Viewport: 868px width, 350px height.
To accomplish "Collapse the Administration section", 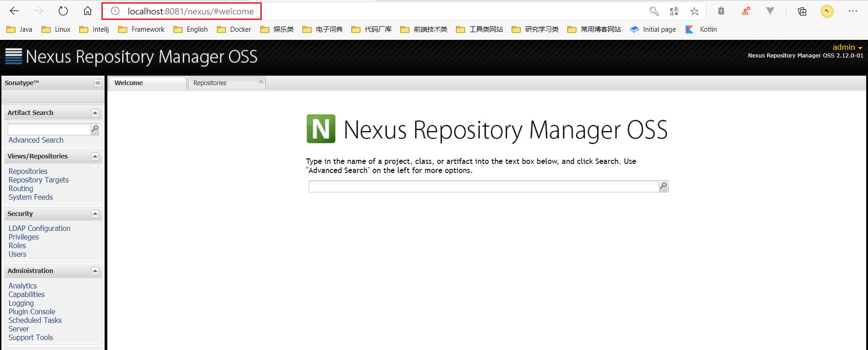I will [95, 271].
